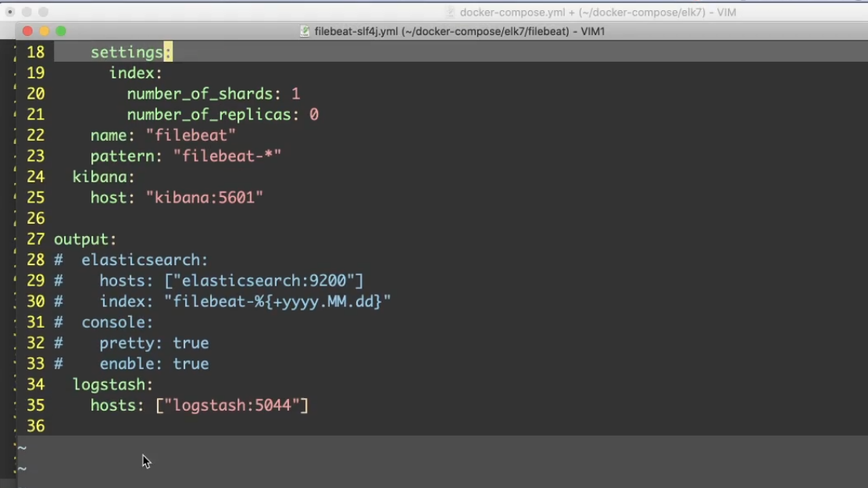Click the docker-compose.yml document icon in background title bar
The image size is (868, 488).
pos(450,12)
